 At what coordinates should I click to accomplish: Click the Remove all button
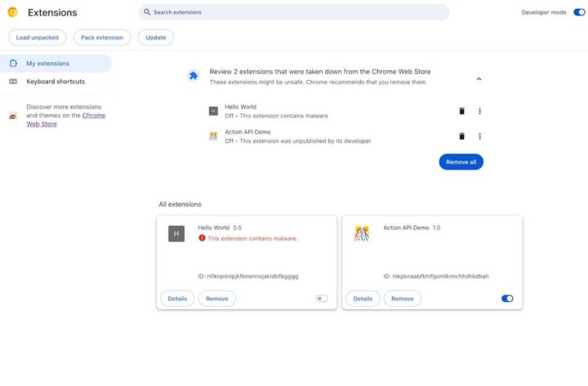click(461, 162)
